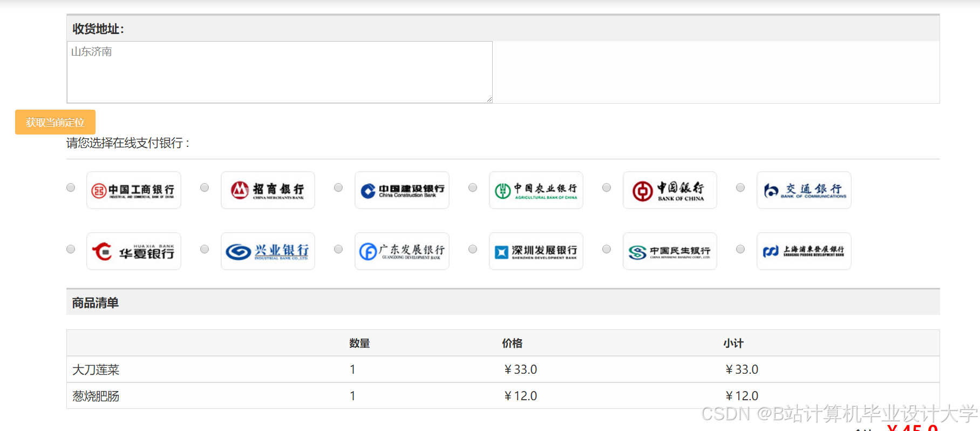The height and width of the screenshot is (431, 980).
Task: Select the radio button for 交通银行
Action: (x=740, y=187)
